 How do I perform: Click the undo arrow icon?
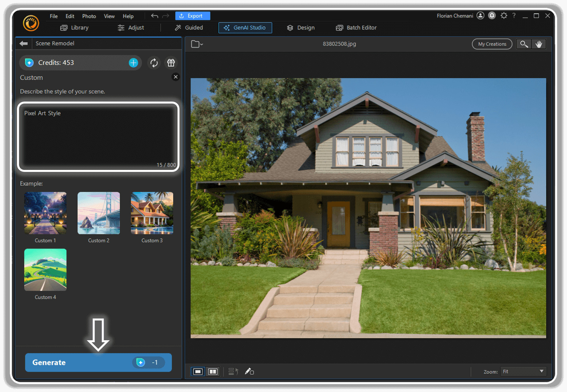pos(154,16)
